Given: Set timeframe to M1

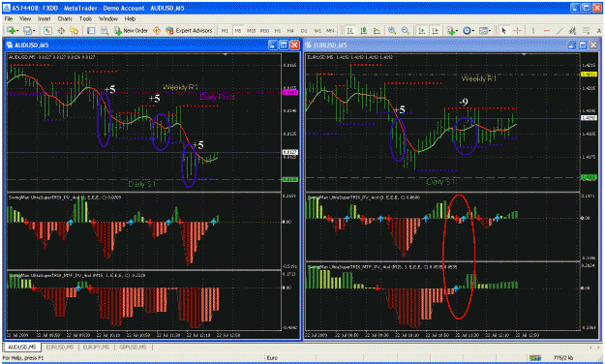Looking at the screenshot, I should click(225, 30).
